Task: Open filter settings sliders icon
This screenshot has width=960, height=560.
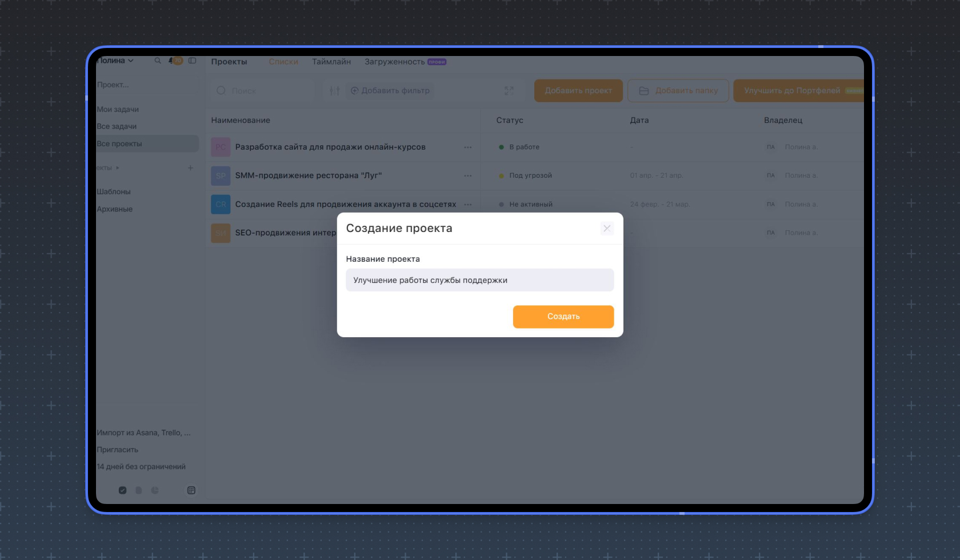Action: coord(335,90)
